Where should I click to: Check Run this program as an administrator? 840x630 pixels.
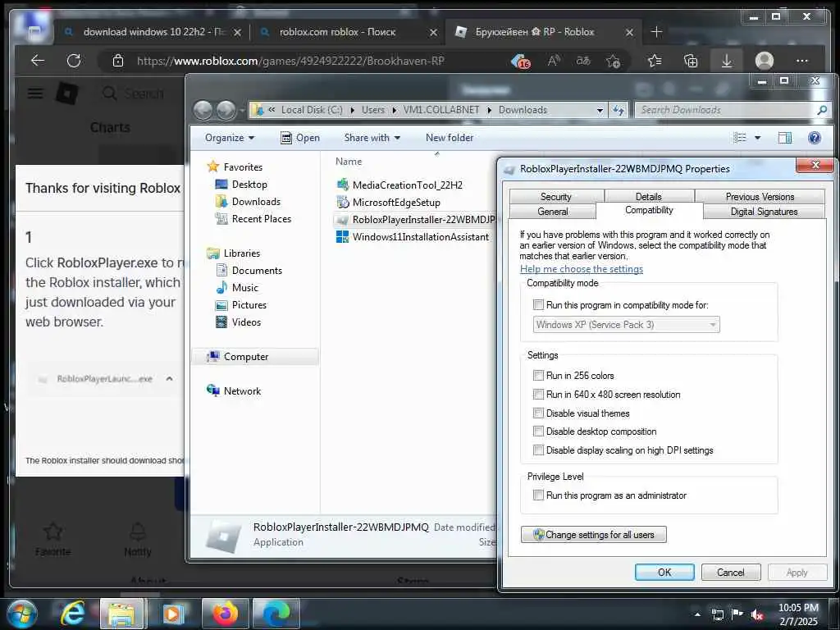coord(538,495)
